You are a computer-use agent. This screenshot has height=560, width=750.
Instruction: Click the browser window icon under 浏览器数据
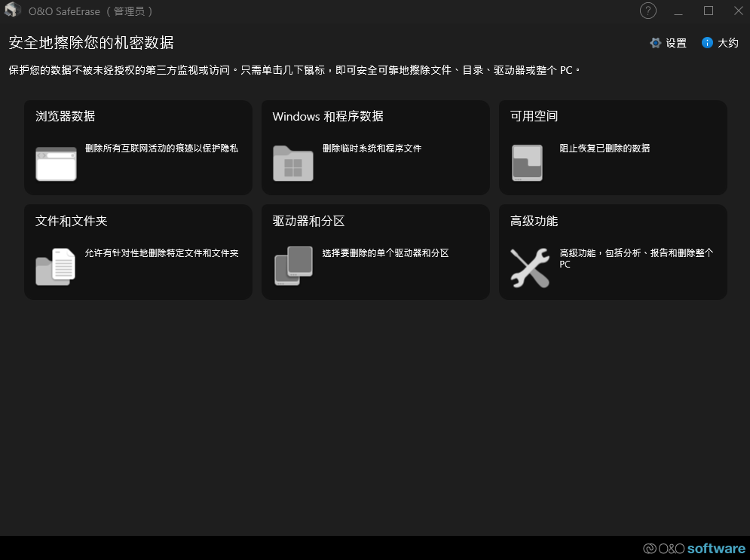[x=56, y=164]
